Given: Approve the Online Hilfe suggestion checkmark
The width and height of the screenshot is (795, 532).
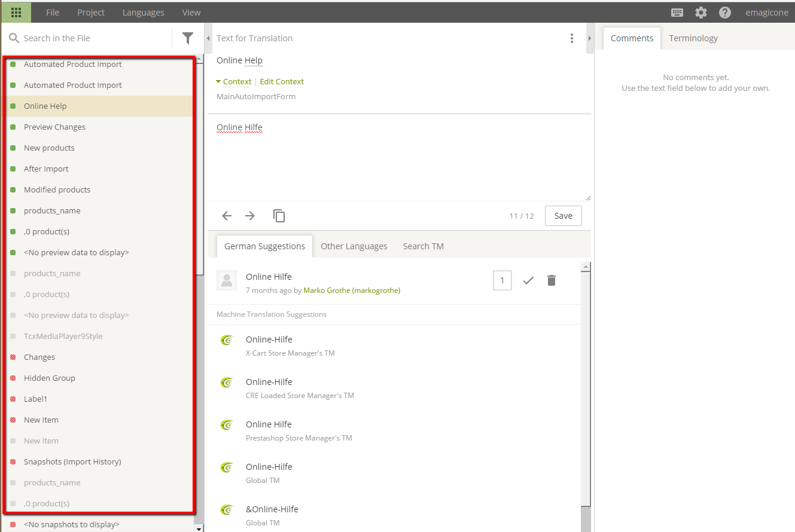Looking at the screenshot, I should tap(528, 280).
